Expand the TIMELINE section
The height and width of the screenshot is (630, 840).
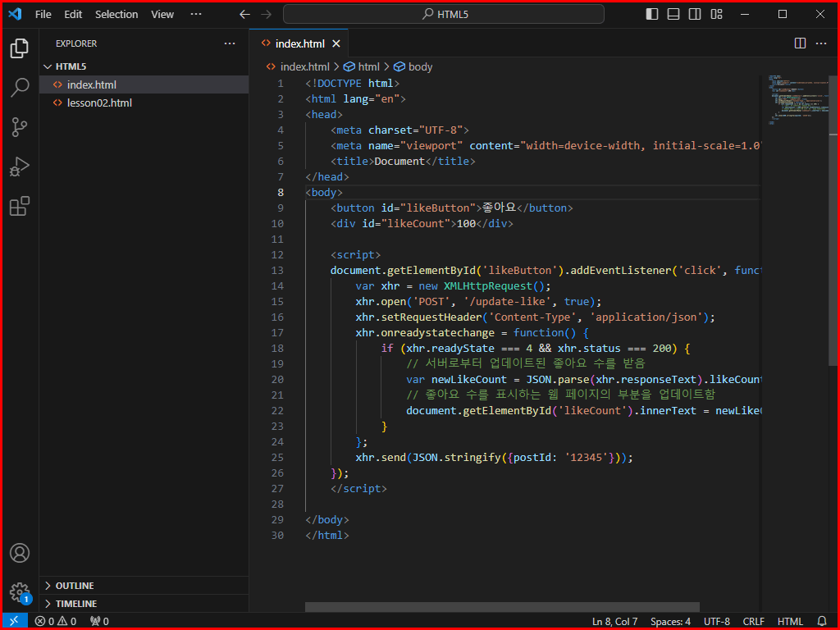click(144, 604)
